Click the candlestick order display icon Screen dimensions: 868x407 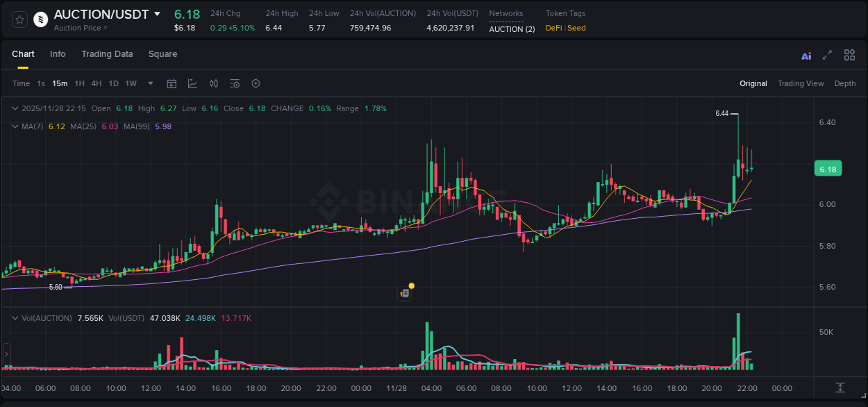213,83
